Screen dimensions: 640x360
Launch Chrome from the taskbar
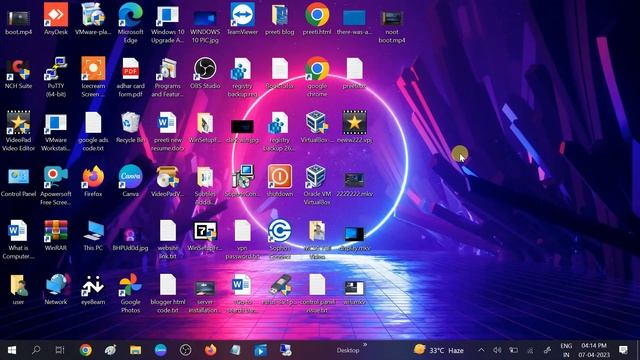point(86,350)
